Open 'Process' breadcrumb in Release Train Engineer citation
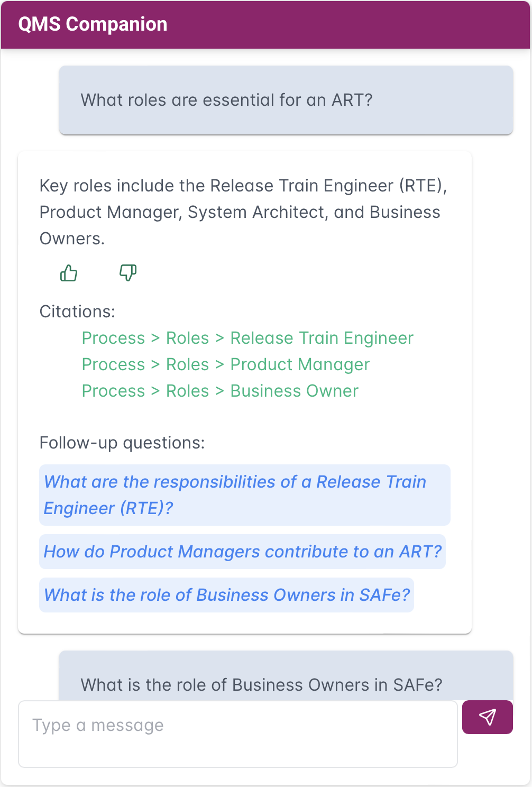Image resolution: width=532 pixels, height=787 pixels. click(113, 338)
